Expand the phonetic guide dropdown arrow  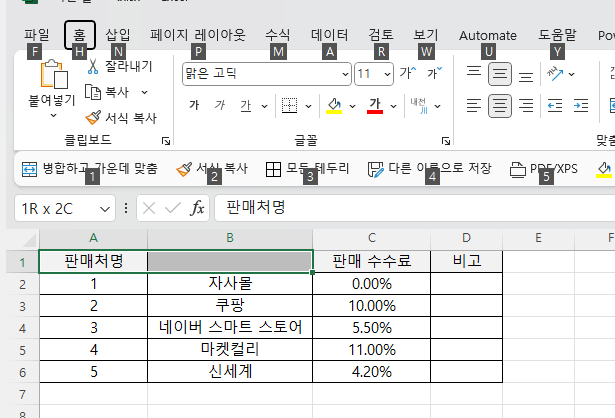[x=438, y=106]
